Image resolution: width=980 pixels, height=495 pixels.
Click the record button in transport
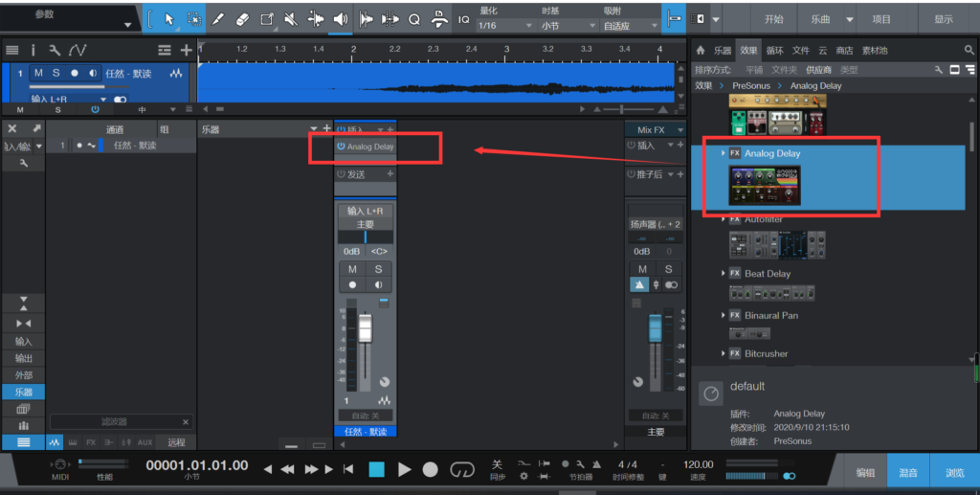coord(430,469)
